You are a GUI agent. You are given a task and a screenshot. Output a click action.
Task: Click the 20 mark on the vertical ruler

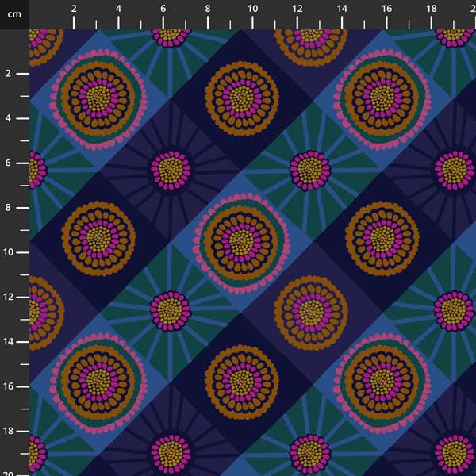[x=8, y=470]
